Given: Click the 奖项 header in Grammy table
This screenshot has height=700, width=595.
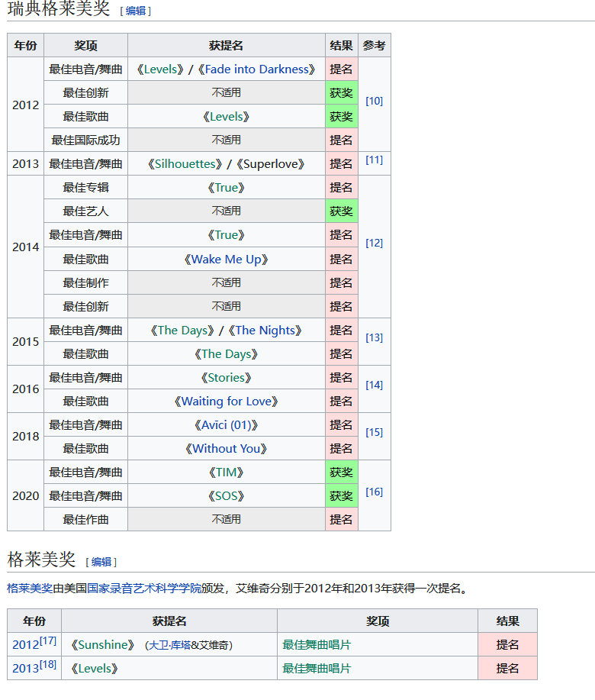Looking at the screenshot, I should tap(378, 621).
